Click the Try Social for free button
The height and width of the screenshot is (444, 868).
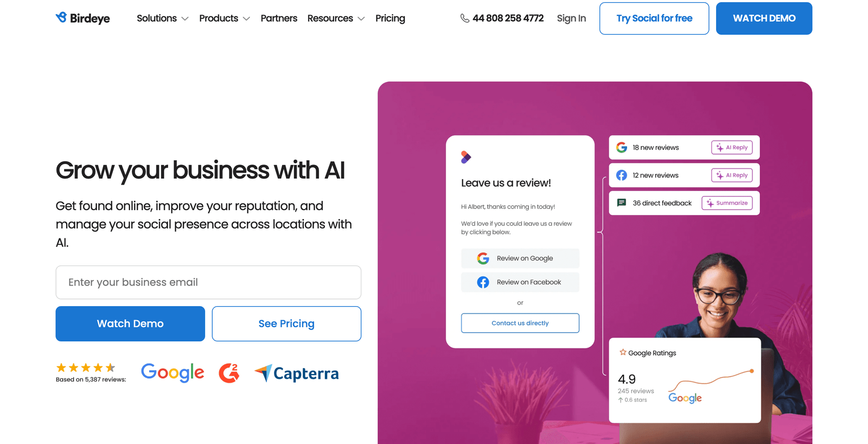pyautogui.click(x=654, y=18)
